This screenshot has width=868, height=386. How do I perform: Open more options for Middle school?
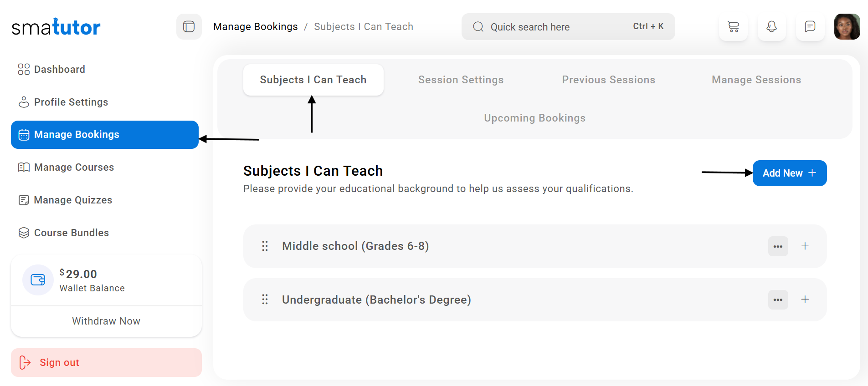(x=778, y=246)
